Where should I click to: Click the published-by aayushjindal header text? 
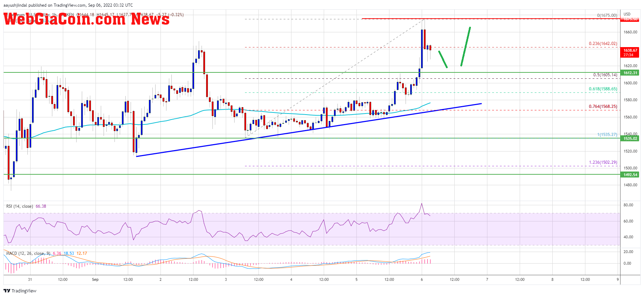(x=68, y=5)
